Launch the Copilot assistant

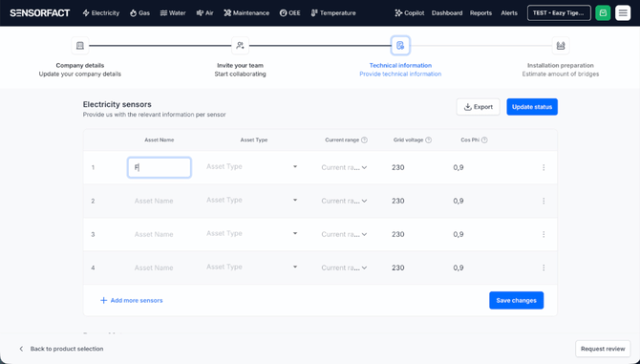[x=410, y=13]
